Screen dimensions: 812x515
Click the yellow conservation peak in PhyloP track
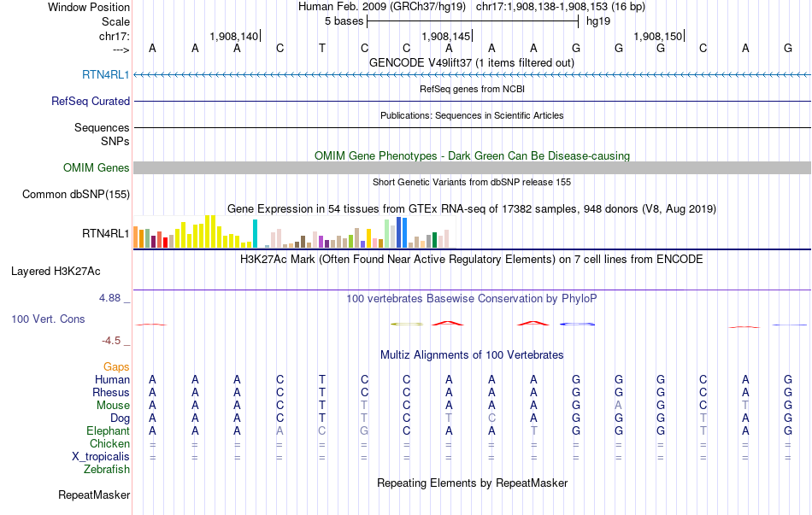[x=406, y=325]
